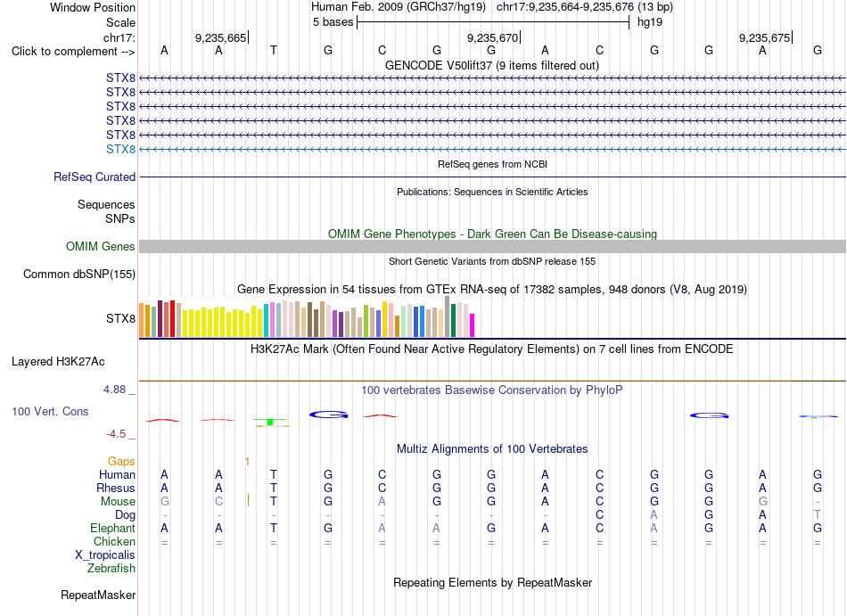The width and height of the screenshot is (847, 616).
Task: Click the 100 Vert. Cons label
Action: click(x=50, y=411)
